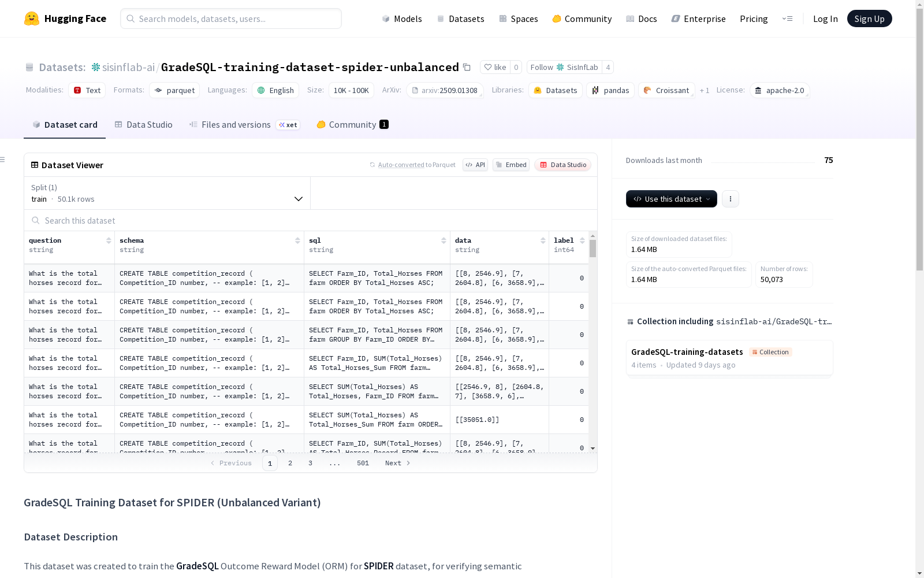
Task: Click into the main Hugging Face search box
Action: [231, 18]
